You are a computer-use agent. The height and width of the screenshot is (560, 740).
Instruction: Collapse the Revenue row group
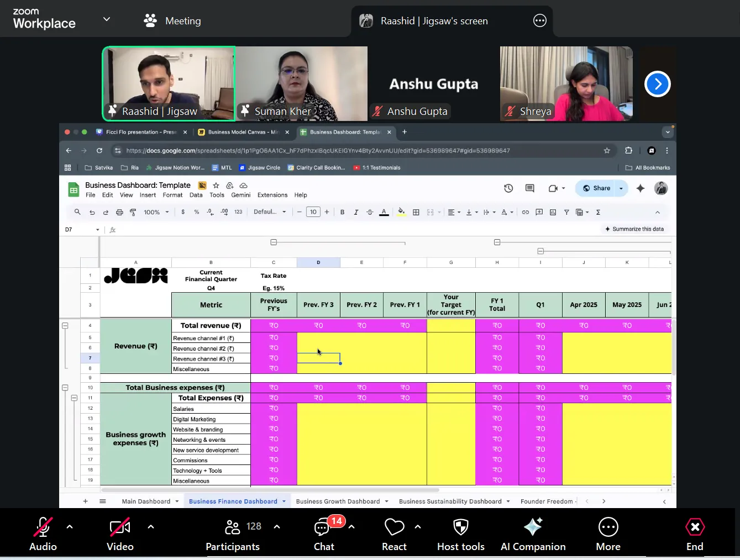tap(65, 326)
